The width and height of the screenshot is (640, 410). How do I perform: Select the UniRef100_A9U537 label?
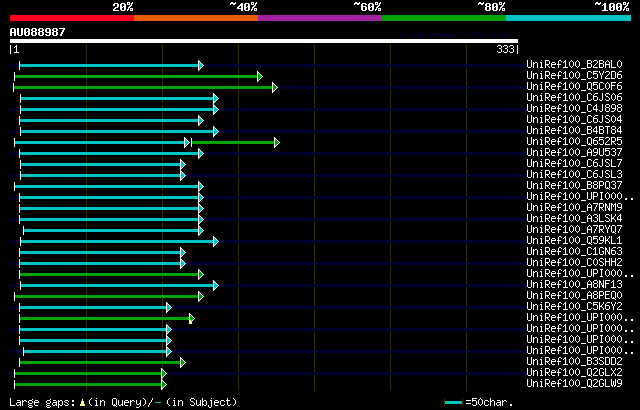point(574,153)
